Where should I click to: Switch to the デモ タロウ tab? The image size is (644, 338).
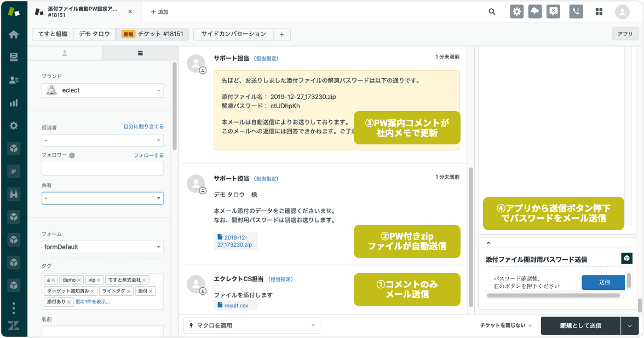click(94, 34)
